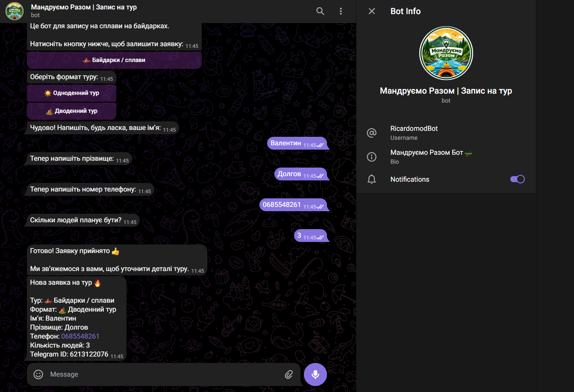Image resolution: width=574 pixels, height=392 pixels.
Task: Click the sent message bubble 3
Action: point(311,236)
